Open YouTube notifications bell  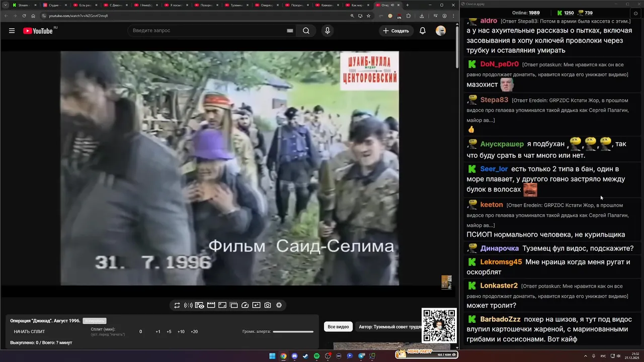pos(423,31)
